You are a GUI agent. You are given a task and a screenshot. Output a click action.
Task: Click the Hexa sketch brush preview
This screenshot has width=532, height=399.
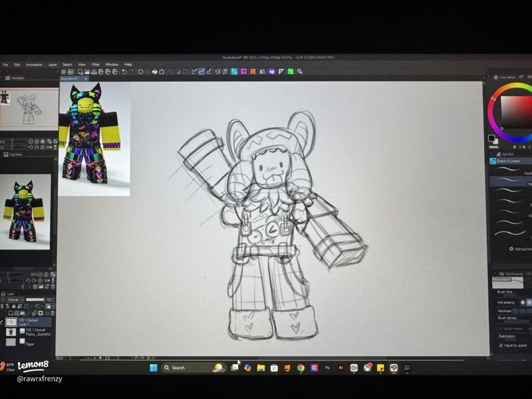point(508,283)
